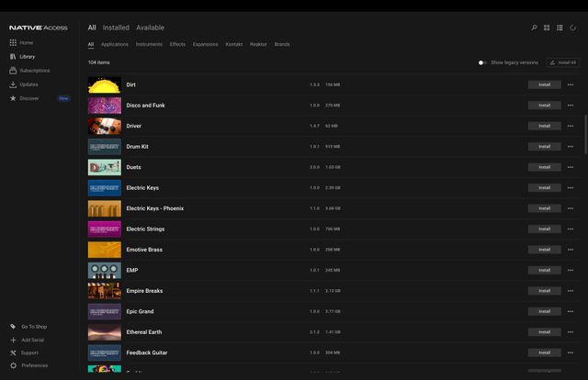This screenshot has height=380, width=588.
Task: Open more options for Duets
Action: pyautogui.click(x=571, y=167)
